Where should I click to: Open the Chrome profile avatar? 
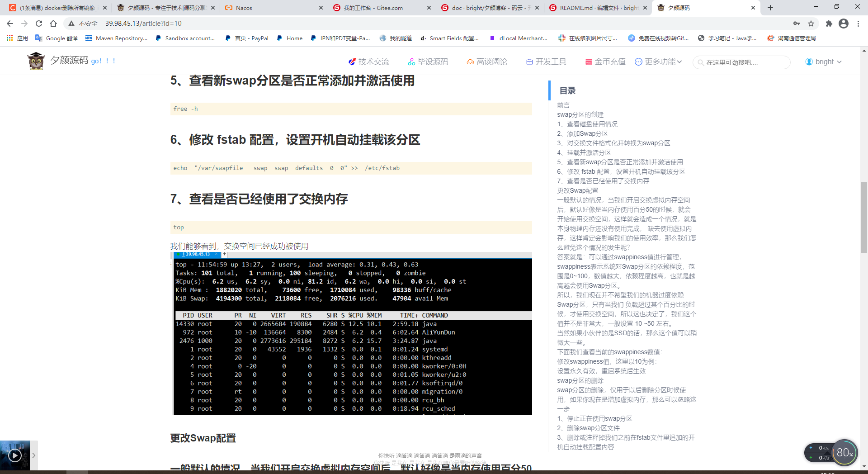[844, 24]
